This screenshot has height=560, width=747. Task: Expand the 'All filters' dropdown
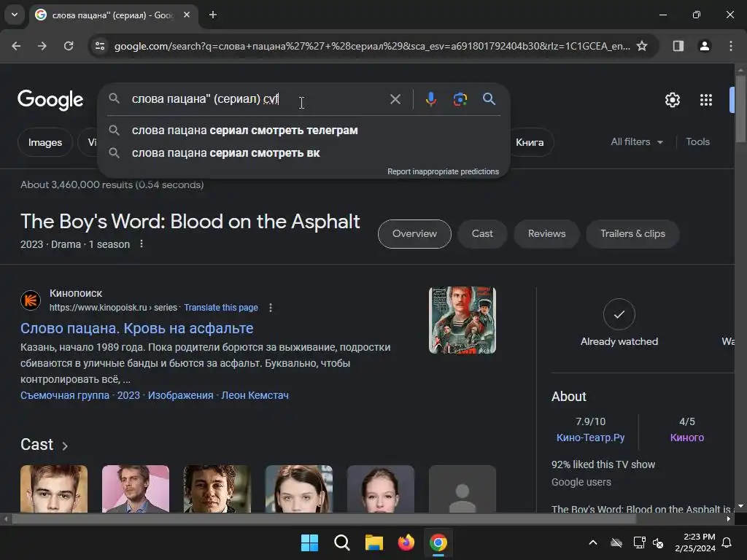tap(637, 142)
